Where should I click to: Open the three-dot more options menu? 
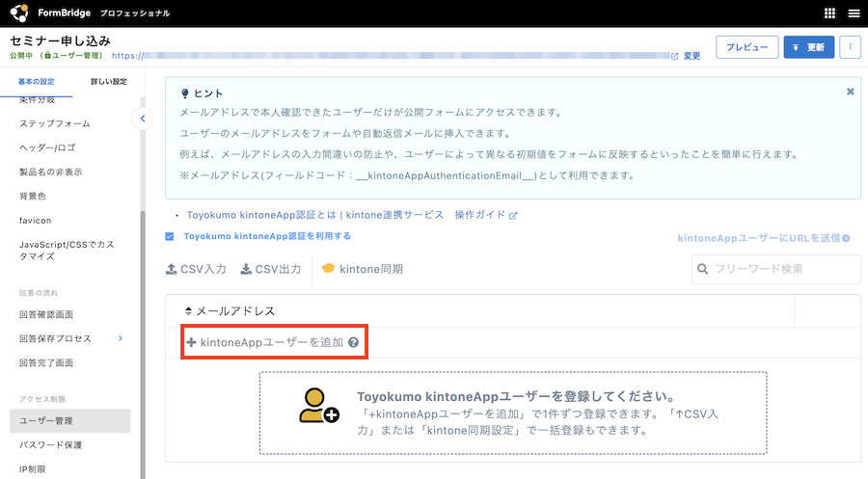pos(850,47)
